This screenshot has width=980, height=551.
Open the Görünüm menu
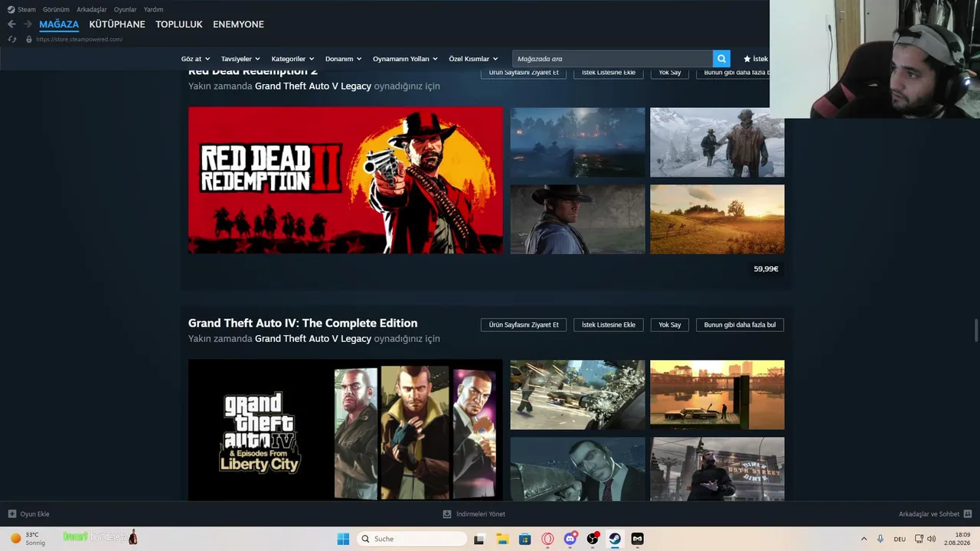click(56, 9)
